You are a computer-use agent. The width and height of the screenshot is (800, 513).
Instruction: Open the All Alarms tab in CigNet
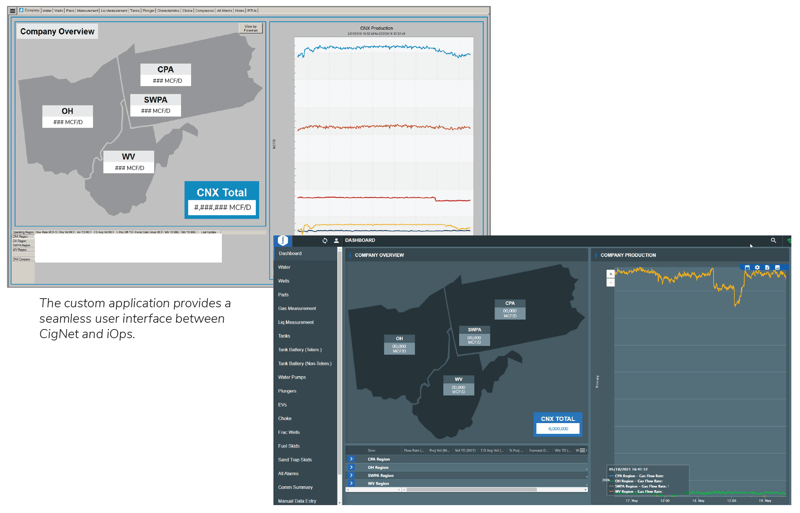[x=224, y=10]
